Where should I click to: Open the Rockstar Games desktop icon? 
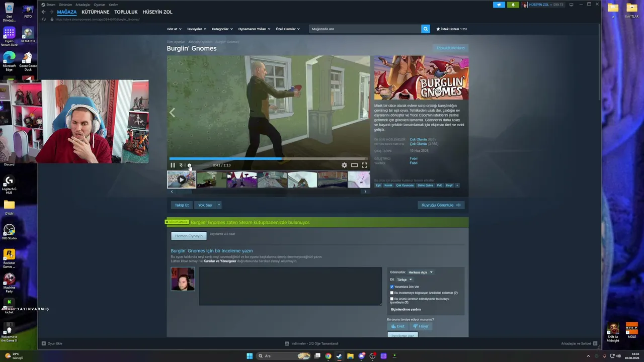(9, 258)
